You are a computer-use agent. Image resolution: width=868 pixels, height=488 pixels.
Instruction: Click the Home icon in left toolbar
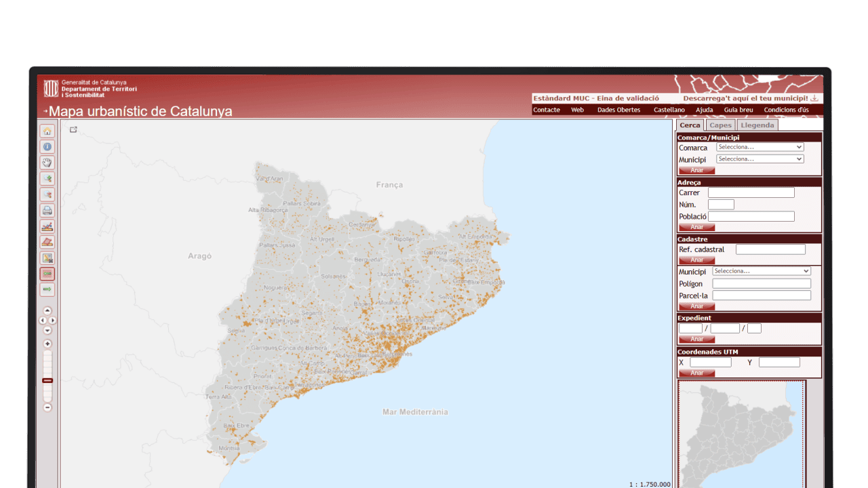[x=47, y=131]
